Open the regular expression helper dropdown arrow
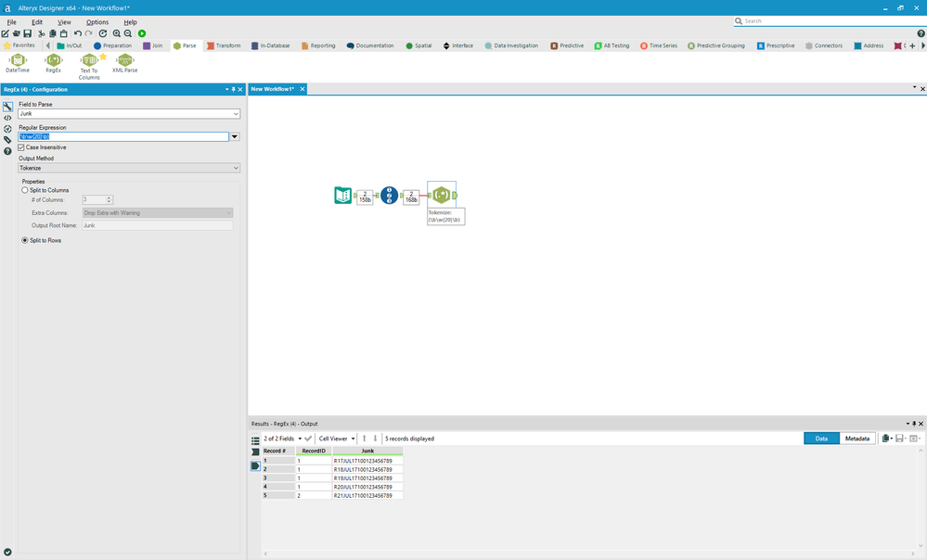Screen dimensions: 927x560 [x=235, y=137]
